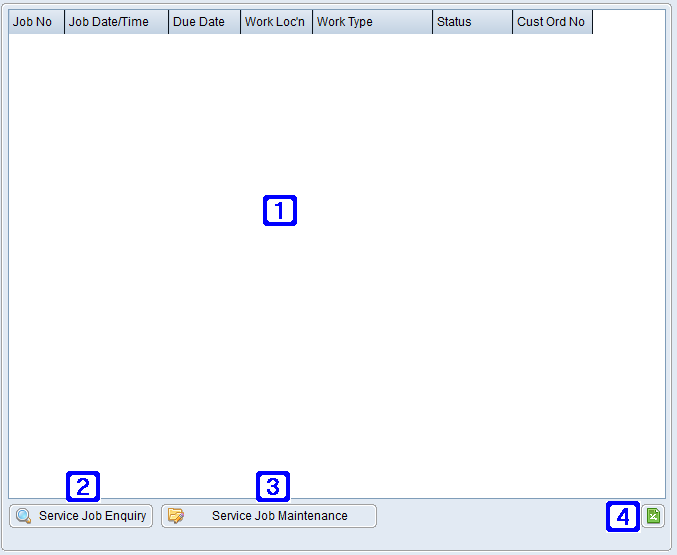Click the Status column header
Image resolution: width=677 pixels, height=555 pixels.
tap(472, 22)
